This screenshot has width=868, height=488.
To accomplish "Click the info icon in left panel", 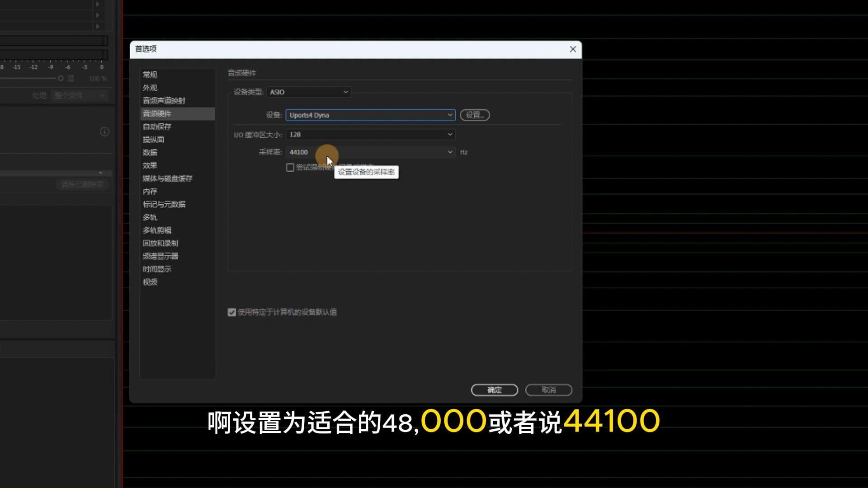I will [104, 131].
